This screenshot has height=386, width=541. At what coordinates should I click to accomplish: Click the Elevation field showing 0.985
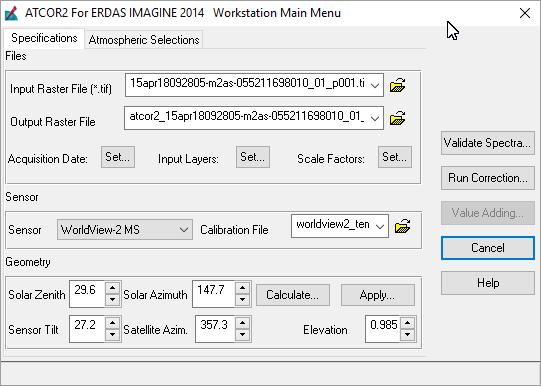point(383,329)
